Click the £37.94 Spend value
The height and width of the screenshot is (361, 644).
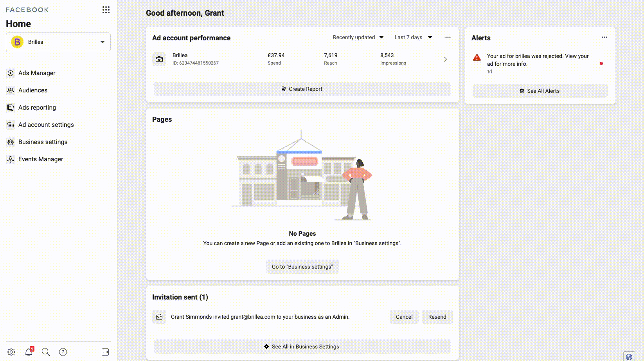[276, 56]
